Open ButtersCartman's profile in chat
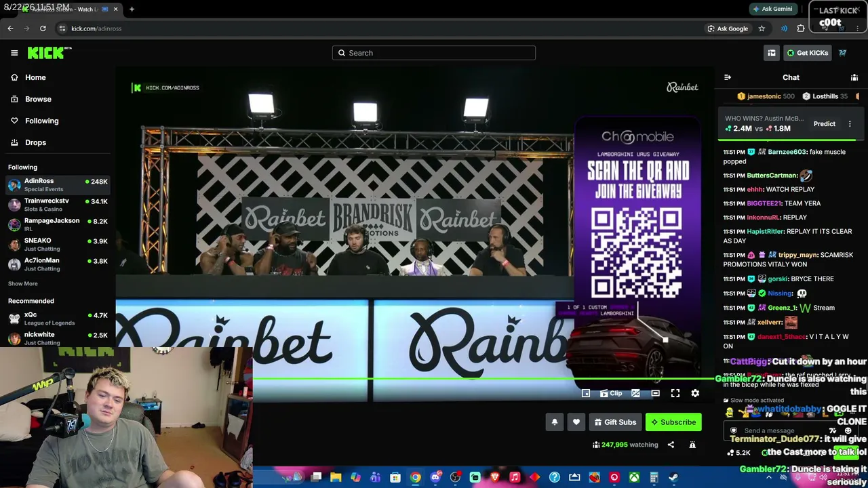Image resolution: width=868 pixels, height=488 pixels. [x=772, y=176]
